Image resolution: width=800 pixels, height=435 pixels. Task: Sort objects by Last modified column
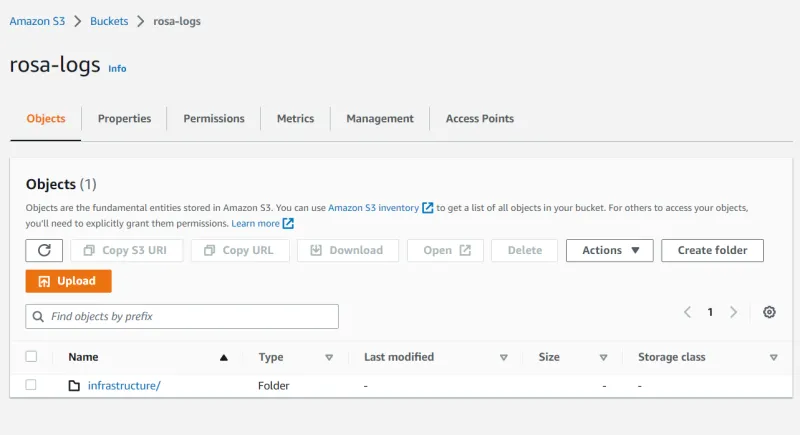(503, 357)
